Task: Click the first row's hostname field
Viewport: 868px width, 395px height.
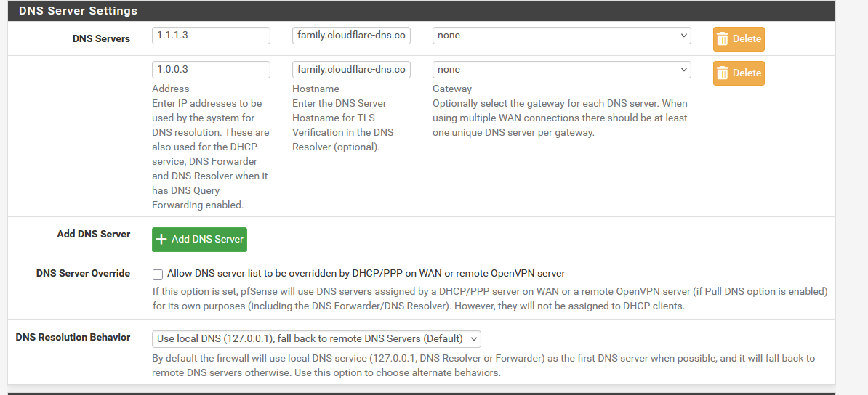Action: 351,36
